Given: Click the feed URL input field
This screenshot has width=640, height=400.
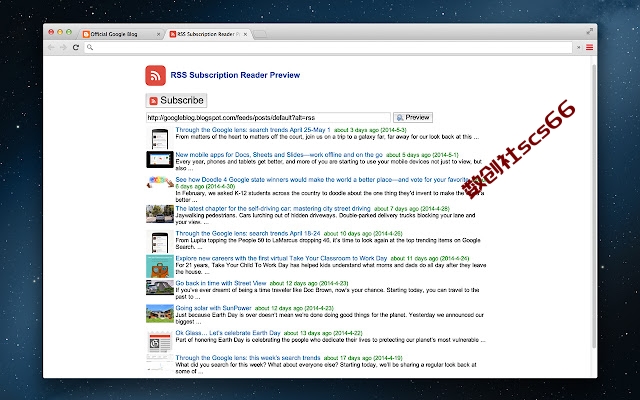Looking at the screenshot, I should click(268, 118).
